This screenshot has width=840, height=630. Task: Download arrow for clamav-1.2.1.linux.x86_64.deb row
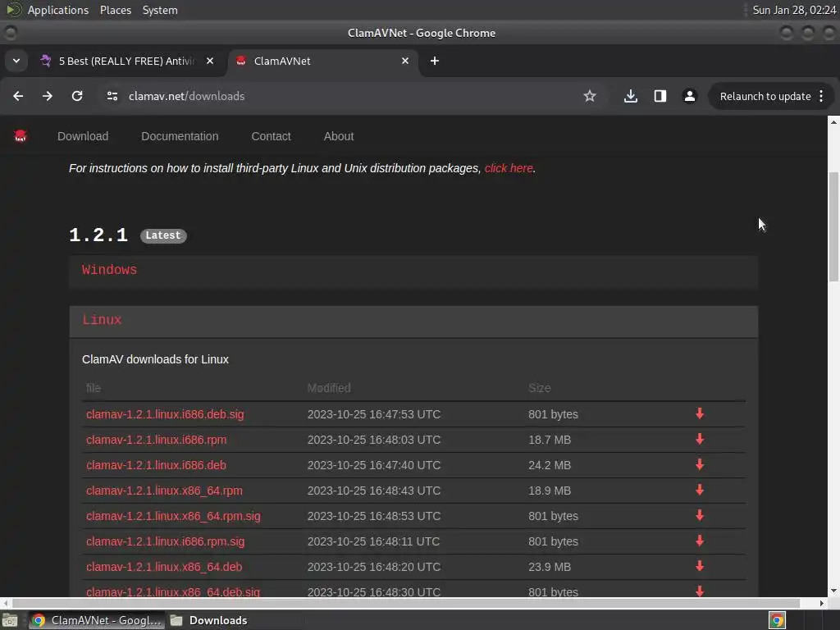click(700, 566)
